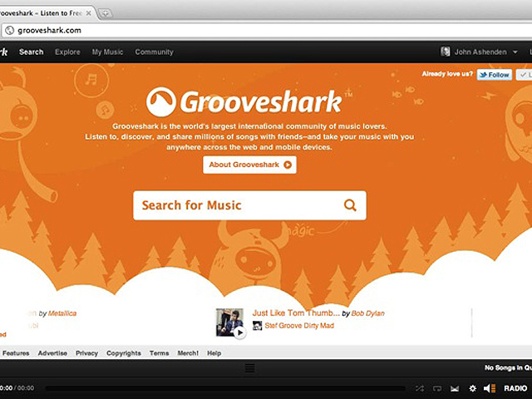
Task: Click the crossfade icon in player bar
Action: [455, 388]
